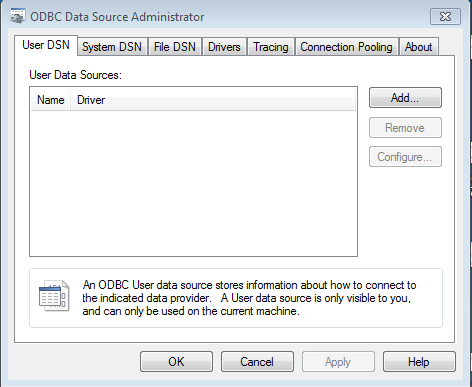472x387 pixels.
Task: Dismiss the dialog with Cancel
Action: [x=257, y=361]
